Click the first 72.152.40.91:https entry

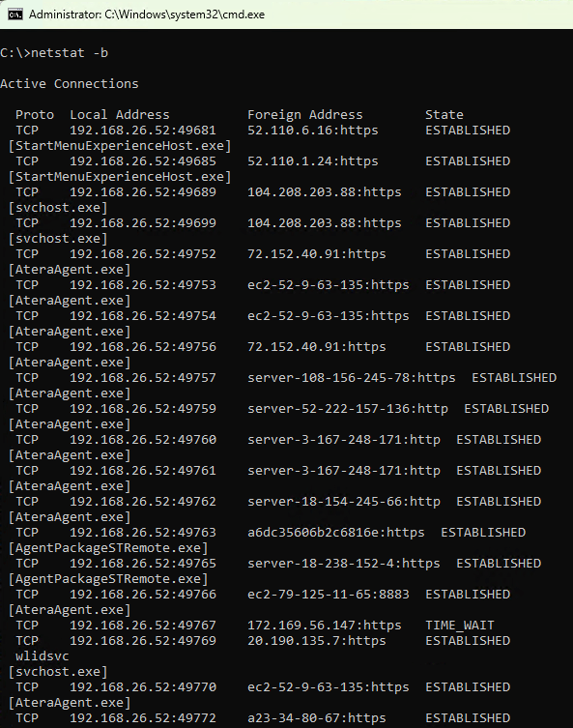[x=316, y=254]
